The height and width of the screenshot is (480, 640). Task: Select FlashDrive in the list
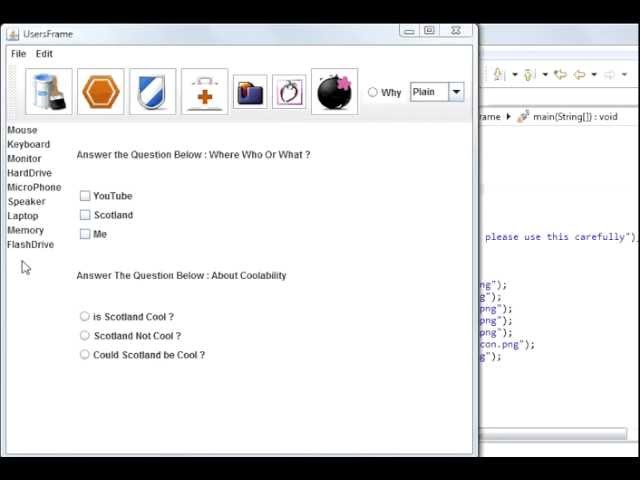[x=31, y=244]
